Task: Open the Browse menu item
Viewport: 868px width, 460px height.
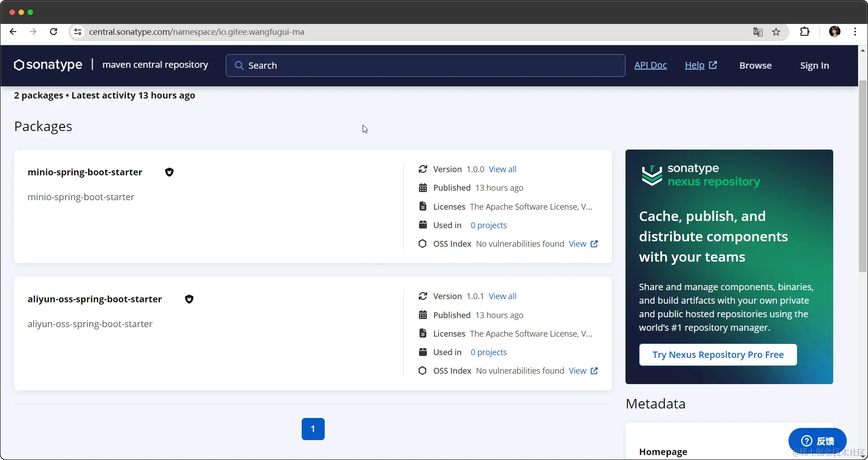Action: tap(756, 66)
